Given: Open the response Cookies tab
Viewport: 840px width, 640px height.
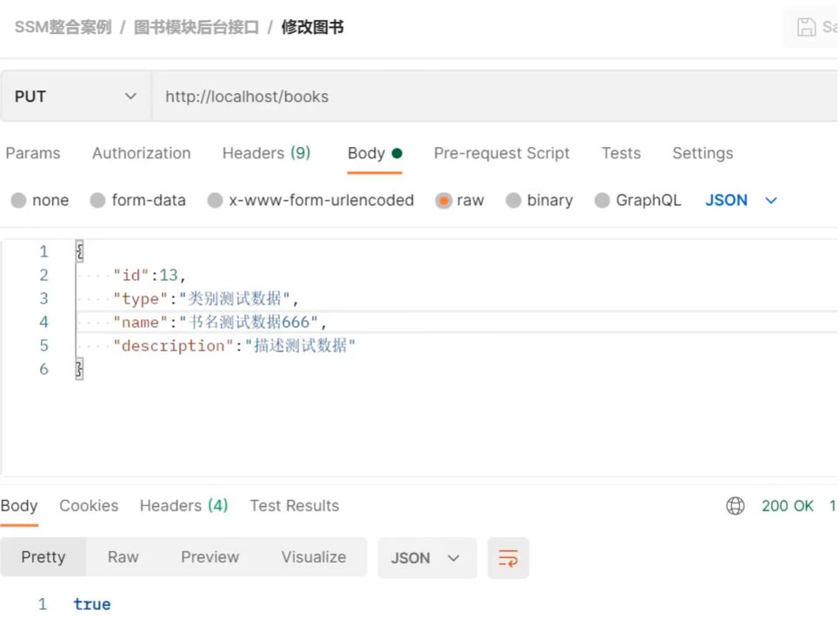Looking at the screenshot, I should 89,506.
